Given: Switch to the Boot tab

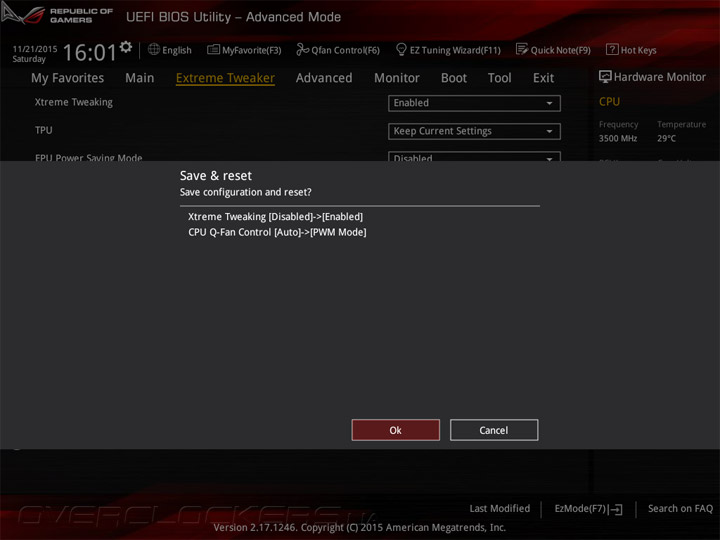Looking at the screenshot, I should [454, 78].
